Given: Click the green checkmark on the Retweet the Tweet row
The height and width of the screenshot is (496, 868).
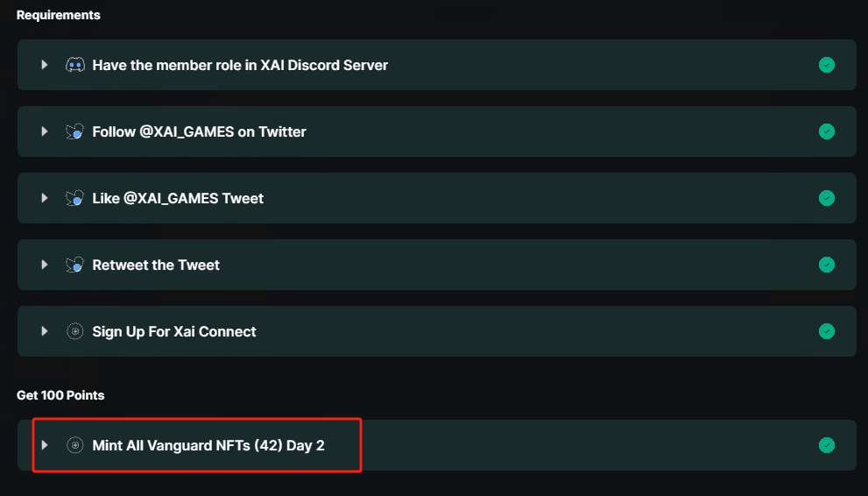Looking at the screenshot, I should click(x=826, y=265).
